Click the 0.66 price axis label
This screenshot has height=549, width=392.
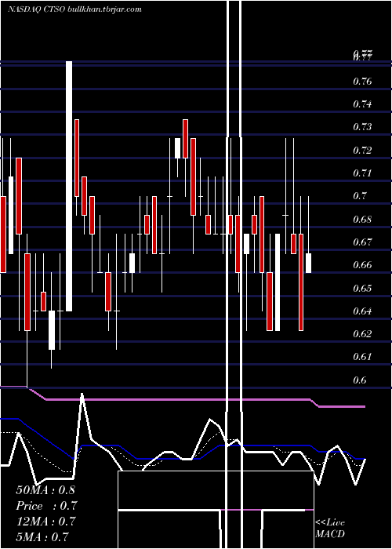(x=362, y=265)
